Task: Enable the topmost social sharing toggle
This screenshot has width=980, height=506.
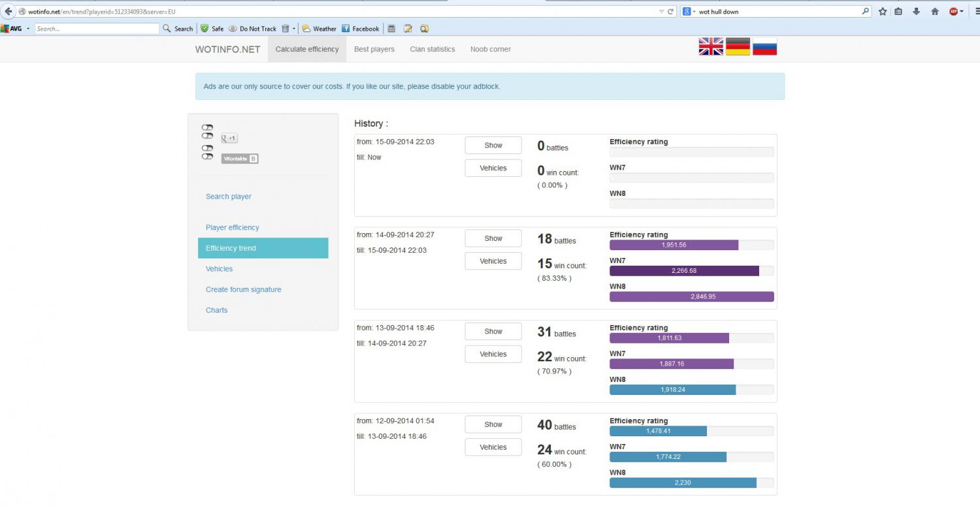Action: click(x=208, y=127)
